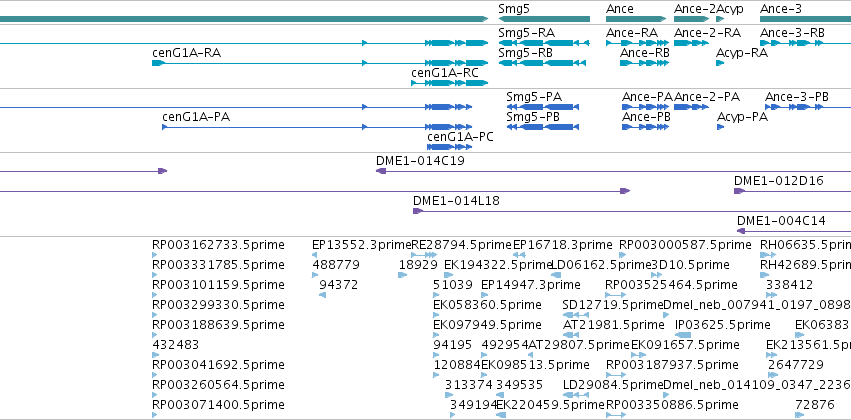851x420 pixels.
Task: Select the RP003331785.5prime EST label
Action: 218,265
